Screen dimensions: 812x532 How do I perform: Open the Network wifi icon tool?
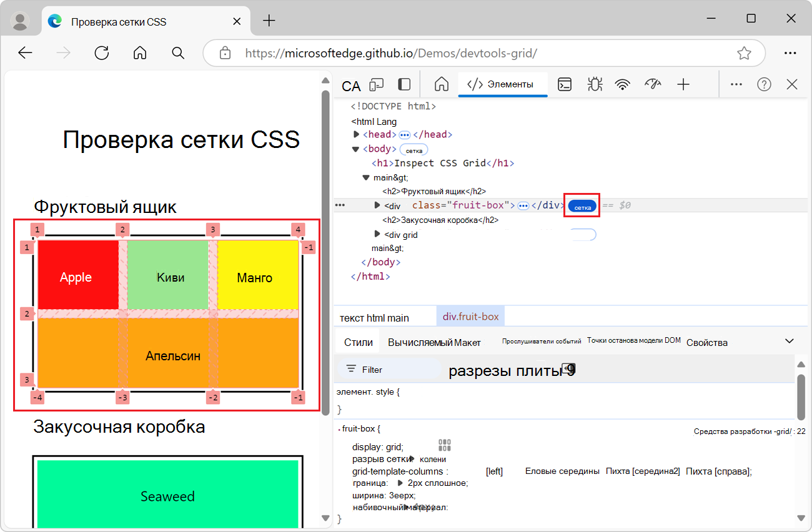[623, 84]
